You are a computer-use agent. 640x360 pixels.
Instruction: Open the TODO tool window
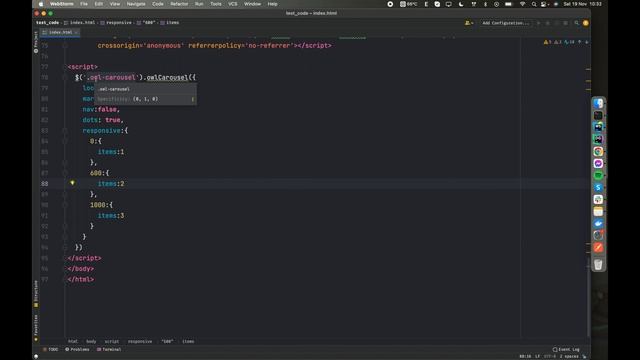click(x=51, y=349)
